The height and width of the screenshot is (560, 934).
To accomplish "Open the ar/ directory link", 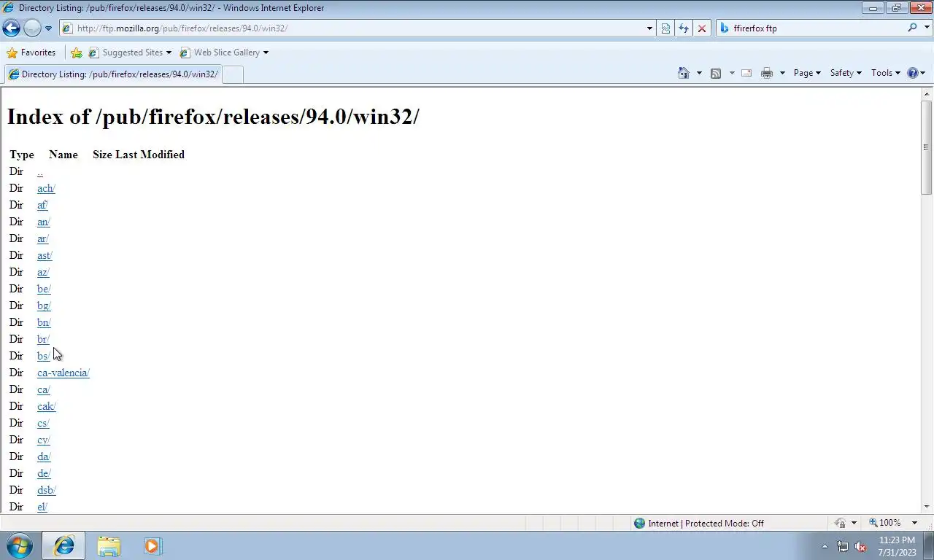I will point(42,239).
